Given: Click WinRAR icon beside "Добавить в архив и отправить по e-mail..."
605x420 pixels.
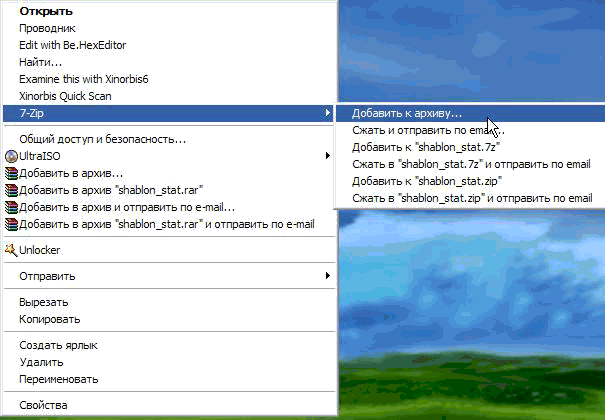Looking at the screenshot, I should click(12, 207).
